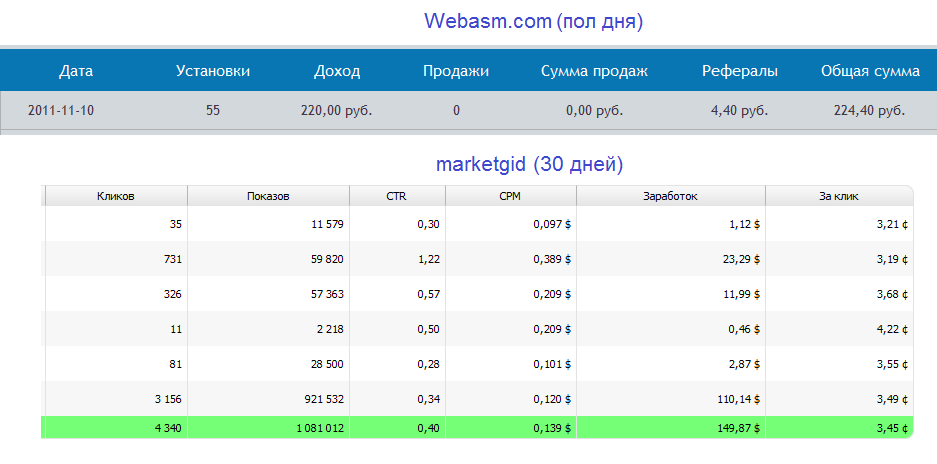Select the per-click cell 3,68 ¢
Viewport: 937px width, 464px height.
click(x=893, y=294)
